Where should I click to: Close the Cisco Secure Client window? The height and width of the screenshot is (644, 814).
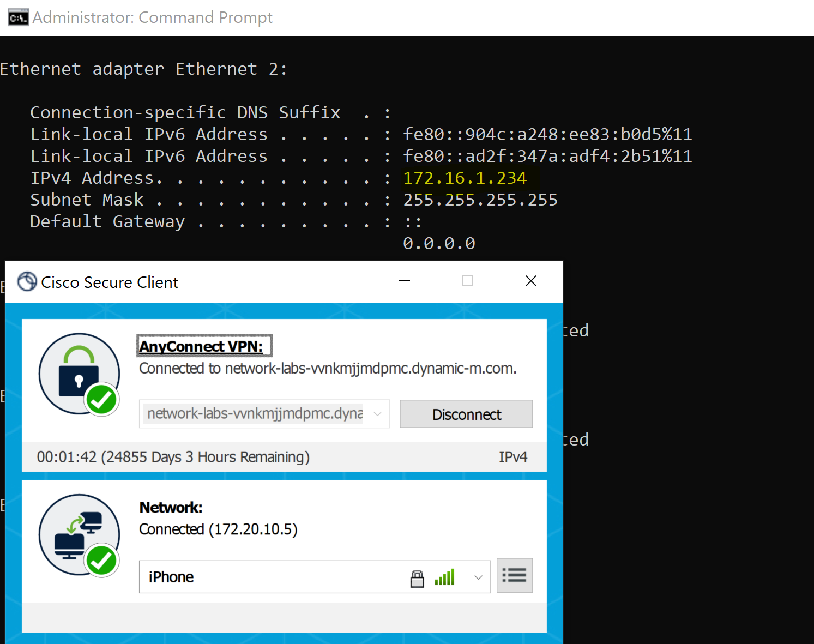(x=531, y=281)
